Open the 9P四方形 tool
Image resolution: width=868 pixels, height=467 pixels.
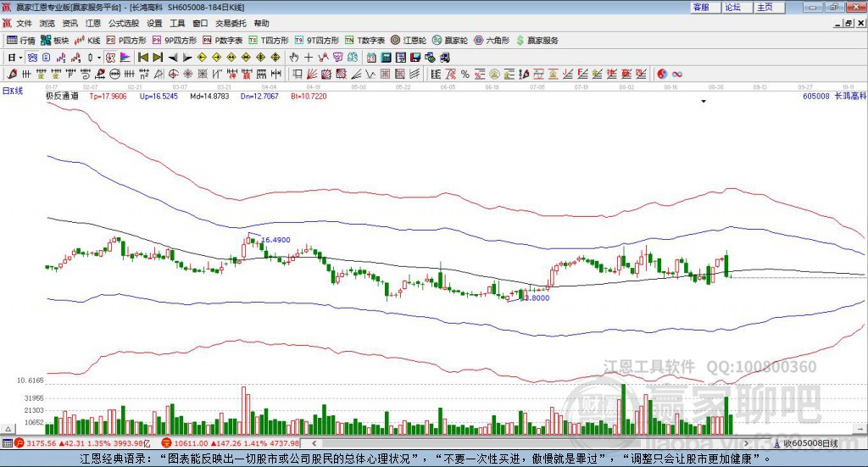pos(174,41)
